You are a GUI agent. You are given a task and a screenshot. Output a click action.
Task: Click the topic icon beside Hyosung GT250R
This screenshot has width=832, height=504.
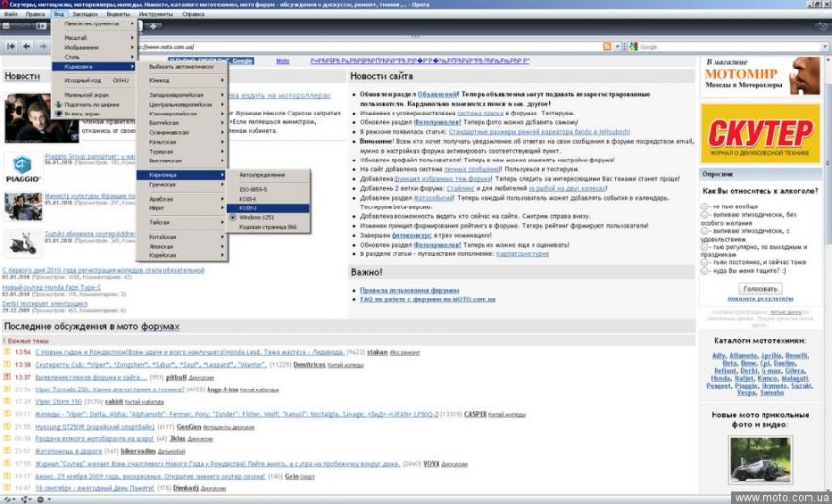coord(7,426)
